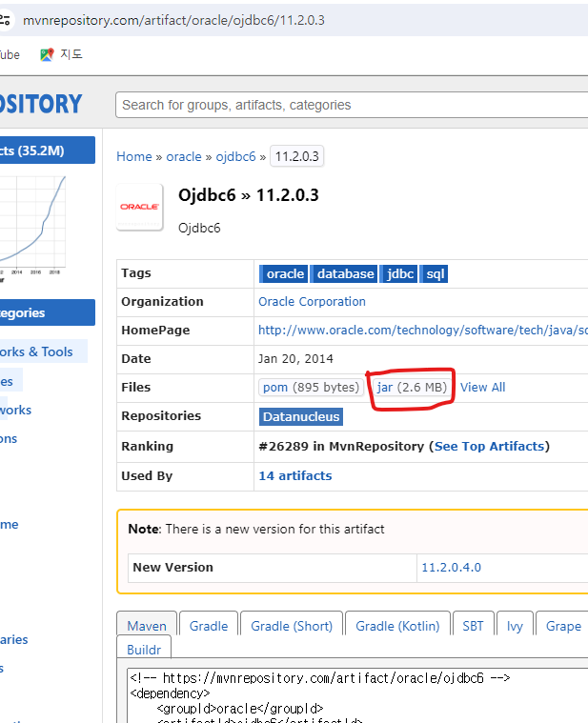Image resolution: width=588 pixels, height=723 pixels.
Task: Click the Oracle logo thumbnail
Action: click(x=140, y=207)
